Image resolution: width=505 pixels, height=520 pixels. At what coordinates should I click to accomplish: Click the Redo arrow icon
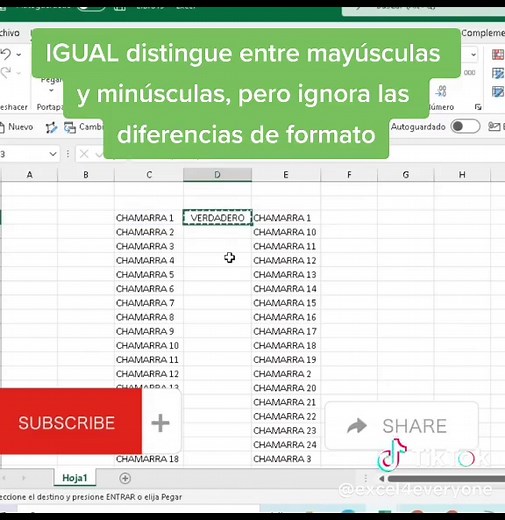(5, 72)
